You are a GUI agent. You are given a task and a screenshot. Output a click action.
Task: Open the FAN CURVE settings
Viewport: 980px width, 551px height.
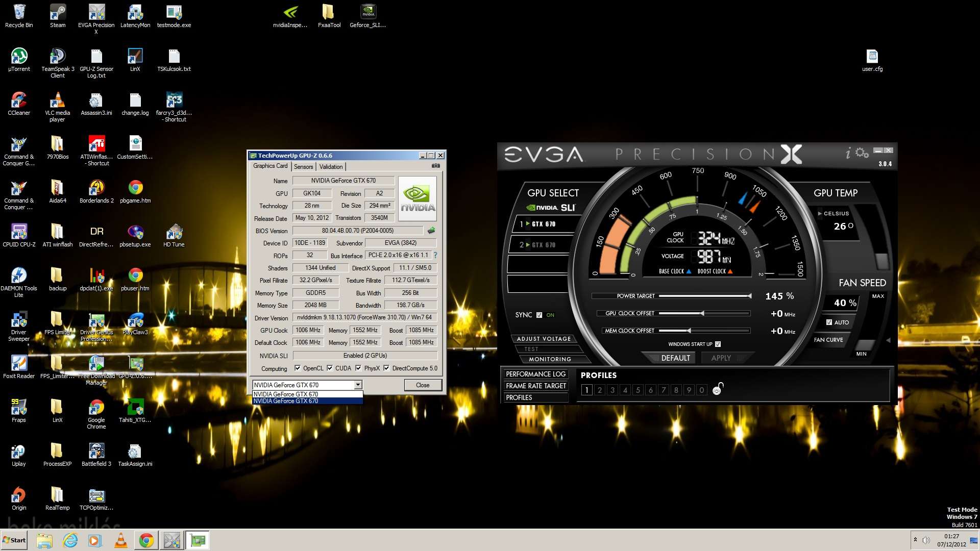(x=828, y=340)
